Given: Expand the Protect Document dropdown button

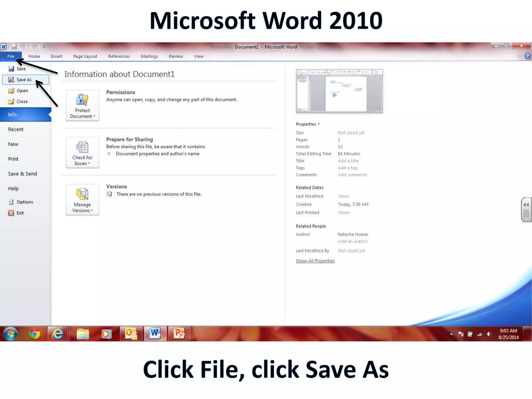Looking at the screenshot, I should tap(82, 105).
